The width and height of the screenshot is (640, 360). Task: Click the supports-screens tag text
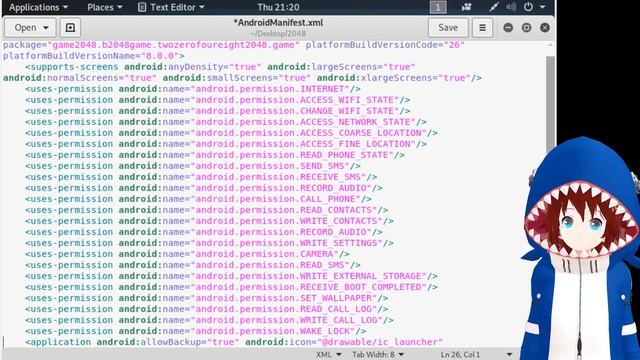71,67
